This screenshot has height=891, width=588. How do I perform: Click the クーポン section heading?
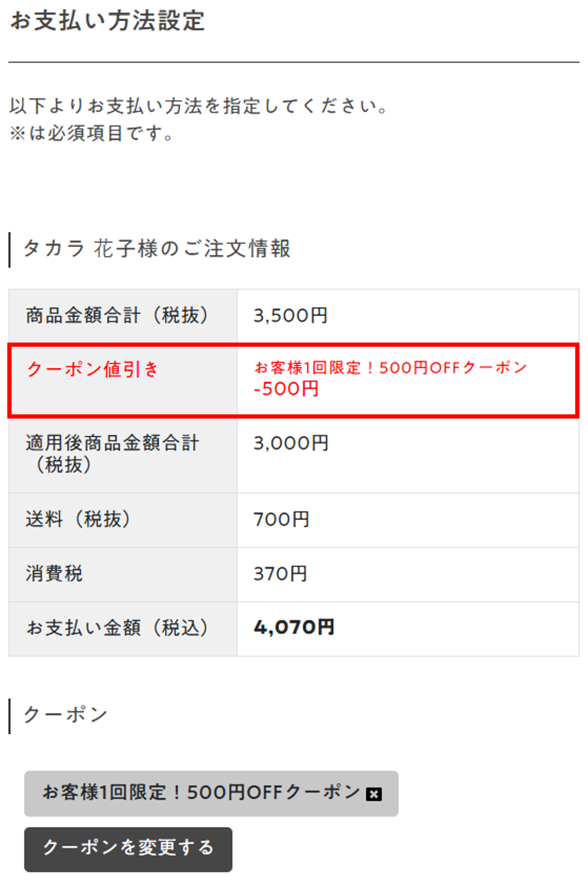click(65, 714)
